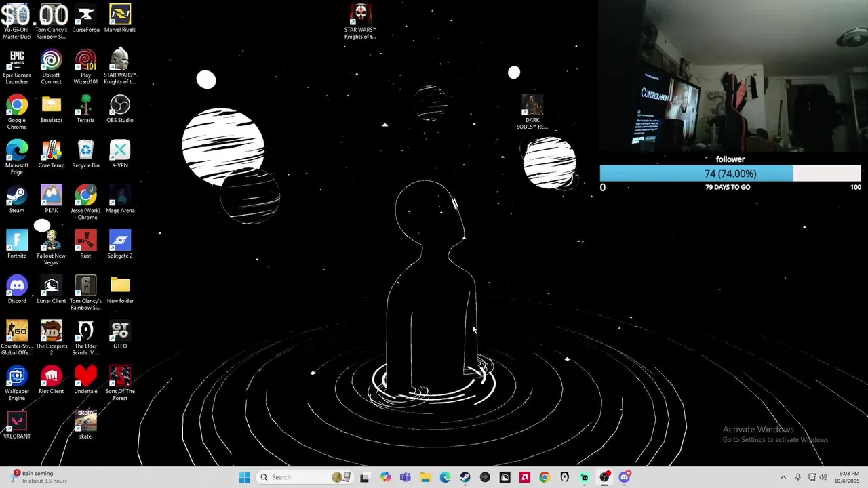
Task: Select the Rainbow Six icon showing number 6
Action: (x=85, y=293)
